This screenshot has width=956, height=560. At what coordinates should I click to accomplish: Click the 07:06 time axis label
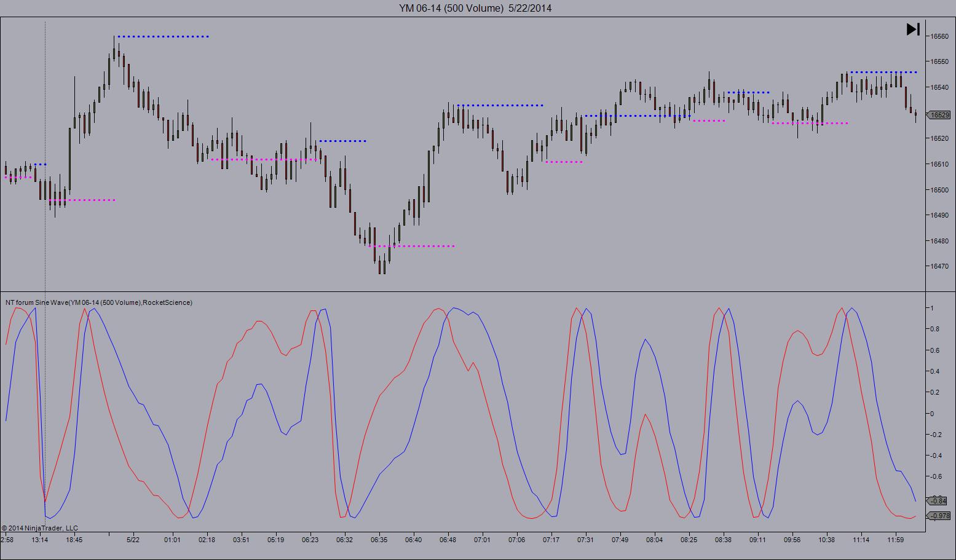[x=516, y=540]
